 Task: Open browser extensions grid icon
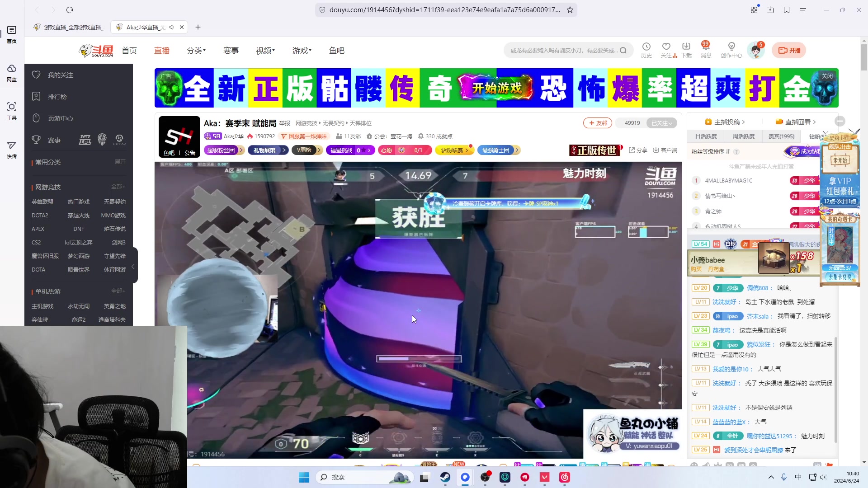point(754,10)
